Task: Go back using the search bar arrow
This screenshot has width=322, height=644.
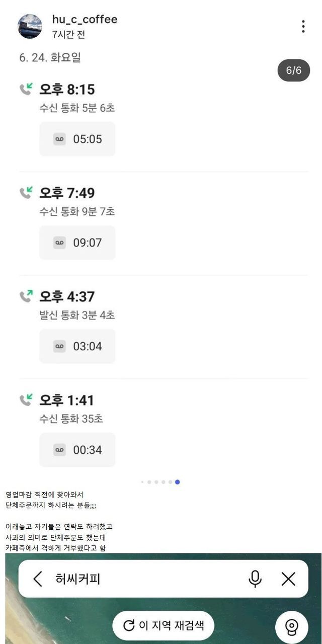Action: click(38, 579)
